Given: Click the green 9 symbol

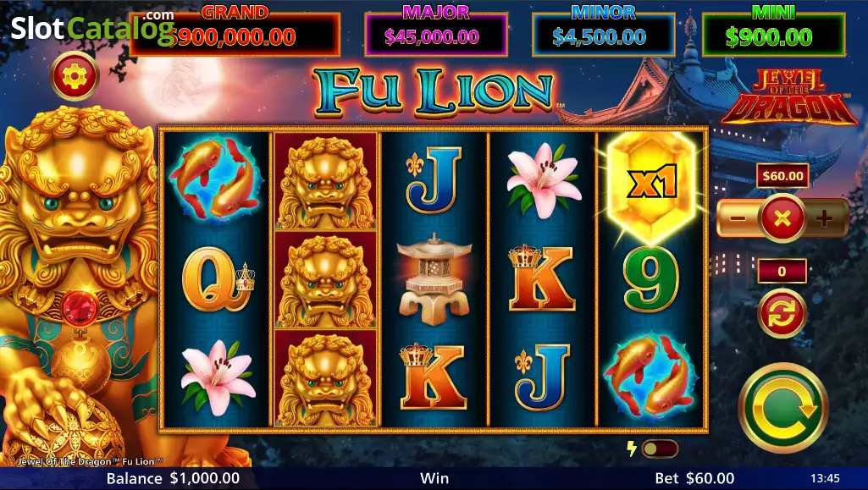Looking at the screenshot, I should (x=651, y=279).
